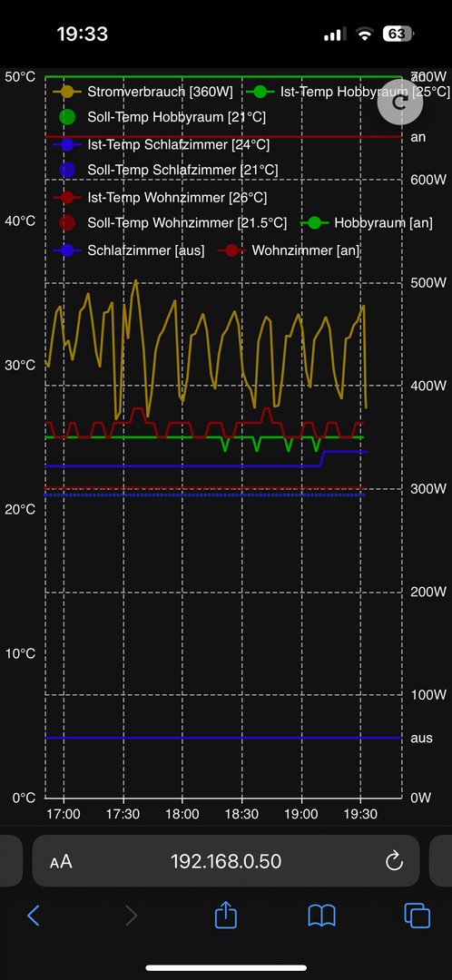This screenshot has height=980, width=452.
Task: Tap the circular refresh overlay button on chart
Action: coord(400,103)
